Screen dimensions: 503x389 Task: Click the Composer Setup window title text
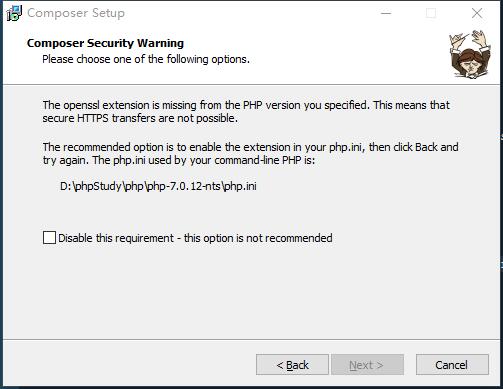coord(76,13)
